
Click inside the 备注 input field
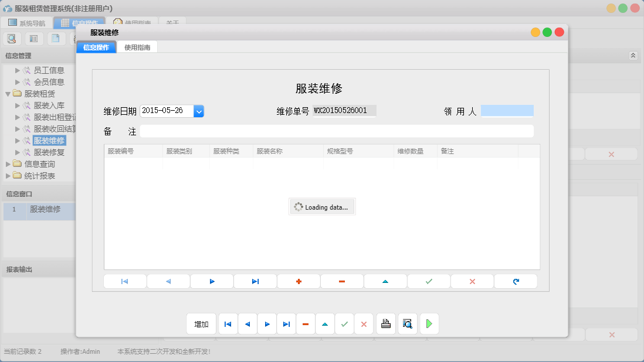(x=337, y=130)
